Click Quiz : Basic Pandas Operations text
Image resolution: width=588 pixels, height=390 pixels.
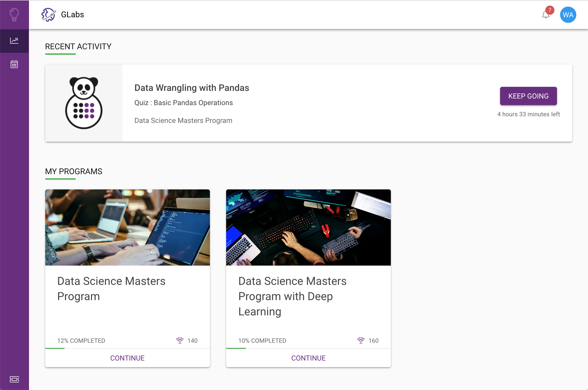(183, 103)
